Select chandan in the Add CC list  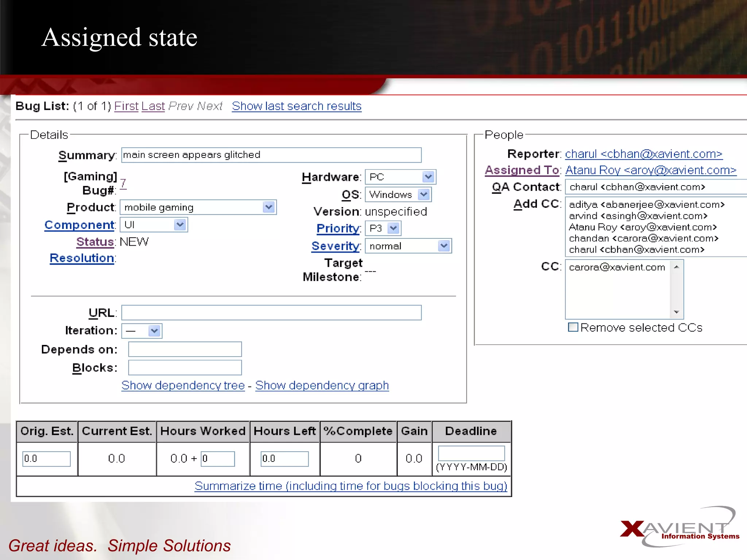point(643,238)
